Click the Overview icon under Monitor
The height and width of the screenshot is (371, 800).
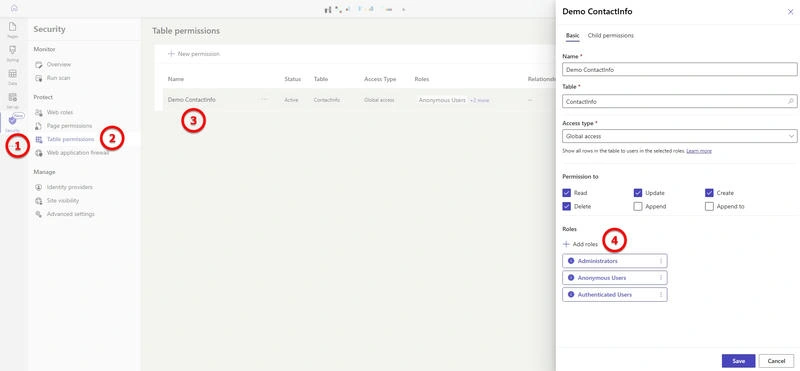coord(38,65)
